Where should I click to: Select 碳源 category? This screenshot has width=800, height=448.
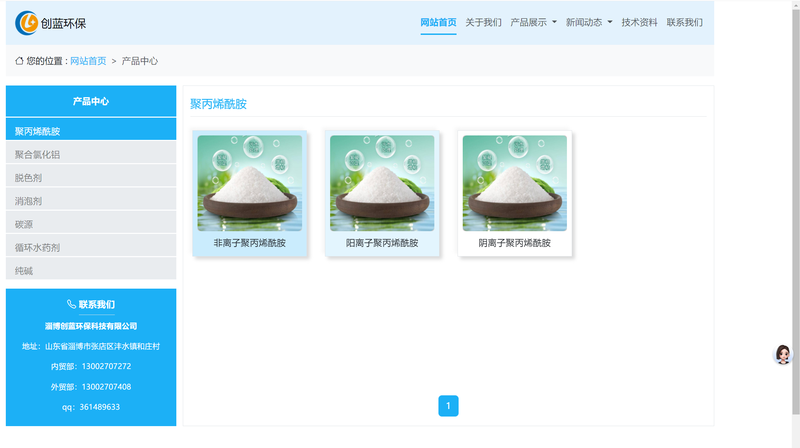click(91, 224)
